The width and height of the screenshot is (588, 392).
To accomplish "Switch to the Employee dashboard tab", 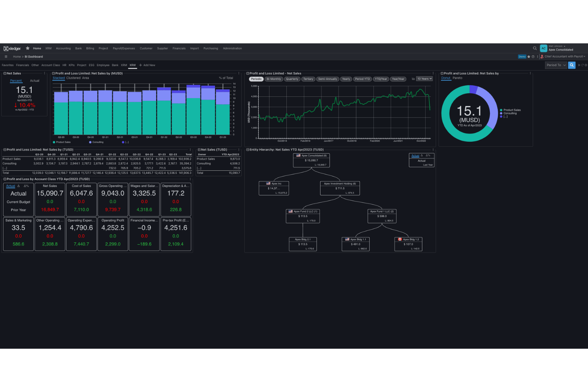I will coord(103,65).
